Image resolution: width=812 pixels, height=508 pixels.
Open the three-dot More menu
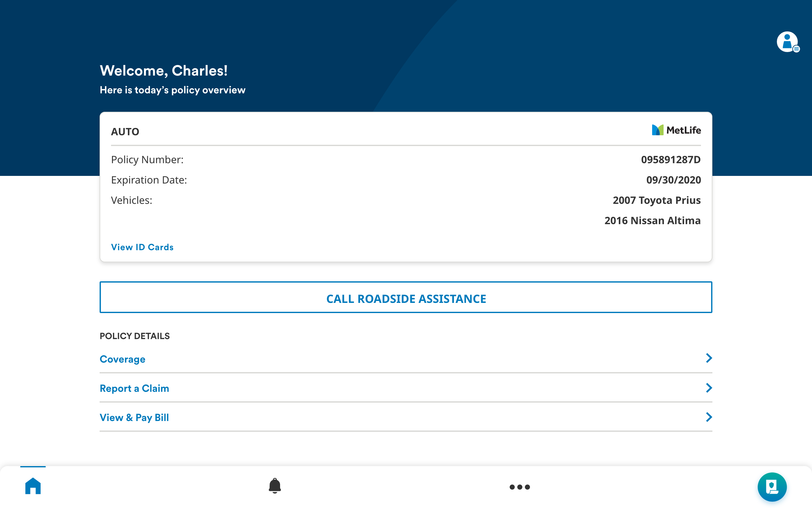click(520, 487)
